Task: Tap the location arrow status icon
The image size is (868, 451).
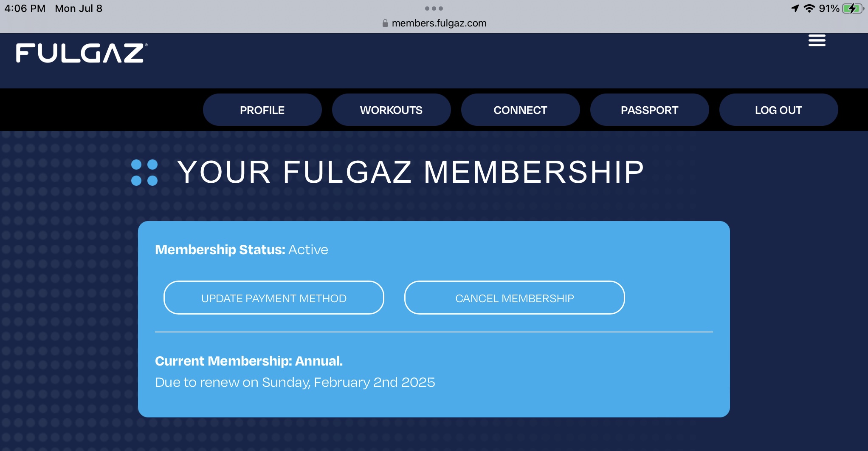Action: click(795, 9)
